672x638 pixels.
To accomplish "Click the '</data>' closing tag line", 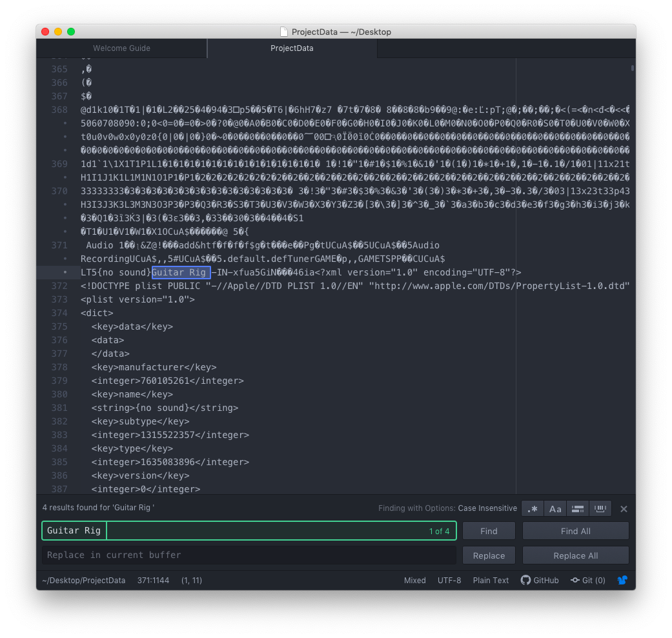I will [110, 354].
